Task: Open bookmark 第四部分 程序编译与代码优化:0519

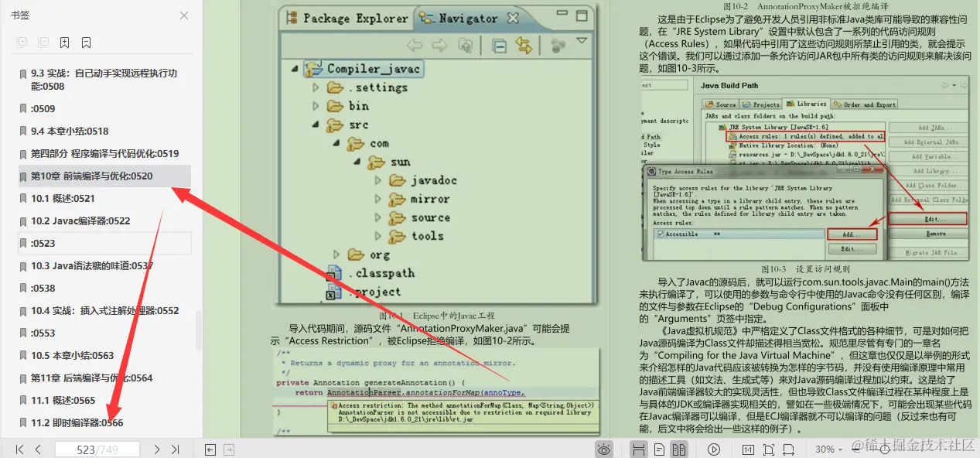Action: (x=104, y=153)
